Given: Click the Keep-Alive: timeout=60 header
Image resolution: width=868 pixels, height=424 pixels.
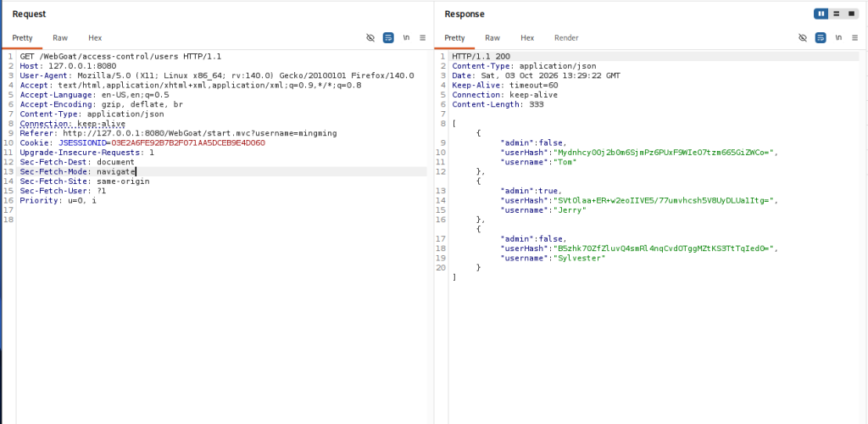Looking at the screenshot, I should click(x=505, y=86).
